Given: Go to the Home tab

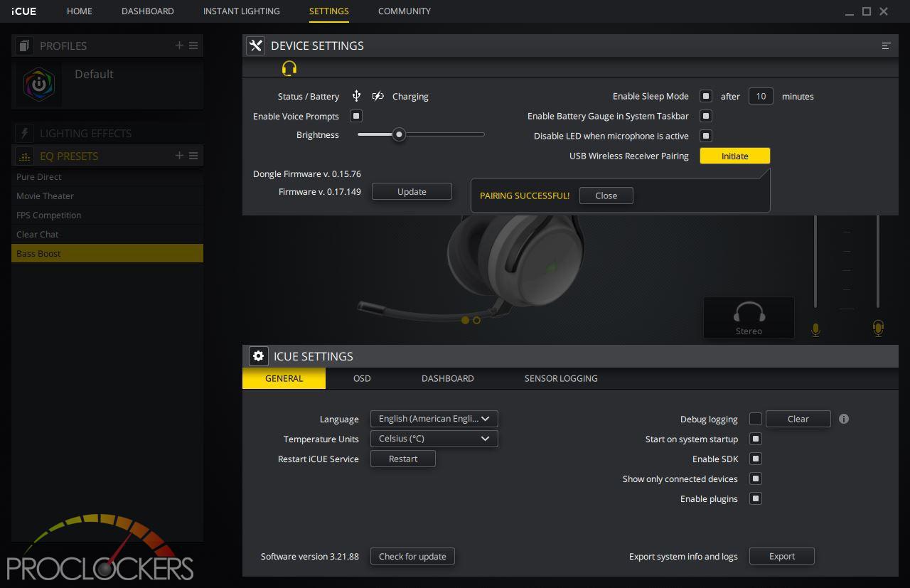Looking at the screenshot, I should coord(80,11).
